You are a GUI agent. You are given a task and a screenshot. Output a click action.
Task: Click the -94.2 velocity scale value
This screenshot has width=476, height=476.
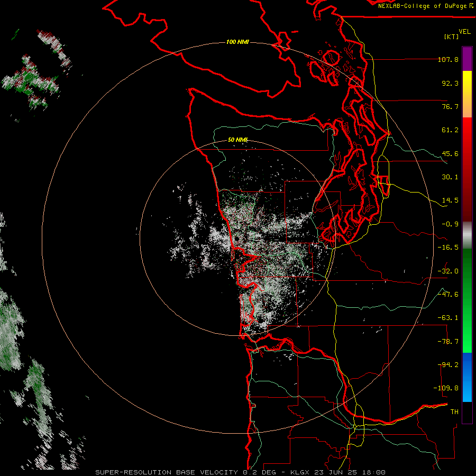point(448,364)
